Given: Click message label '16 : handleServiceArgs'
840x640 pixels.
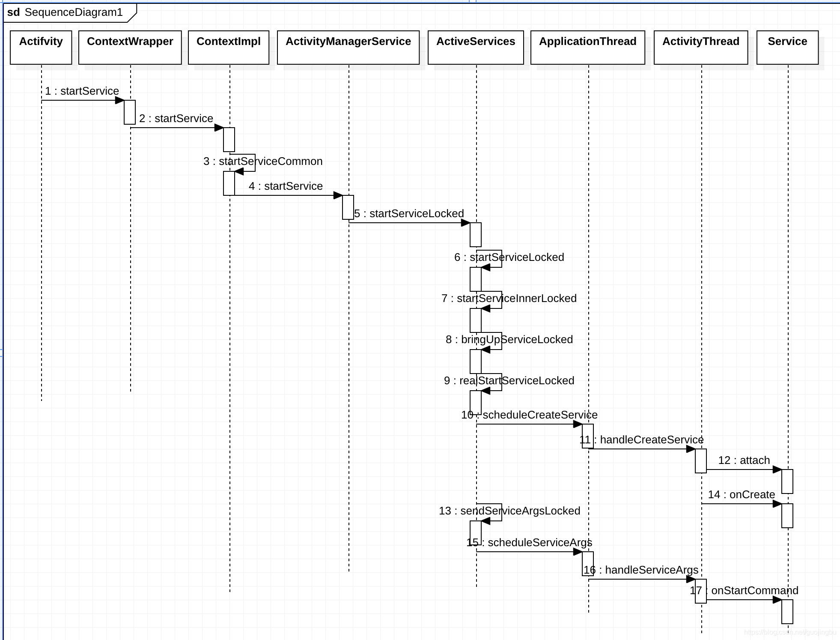Looking at the screenshot, I should [641, 570].
